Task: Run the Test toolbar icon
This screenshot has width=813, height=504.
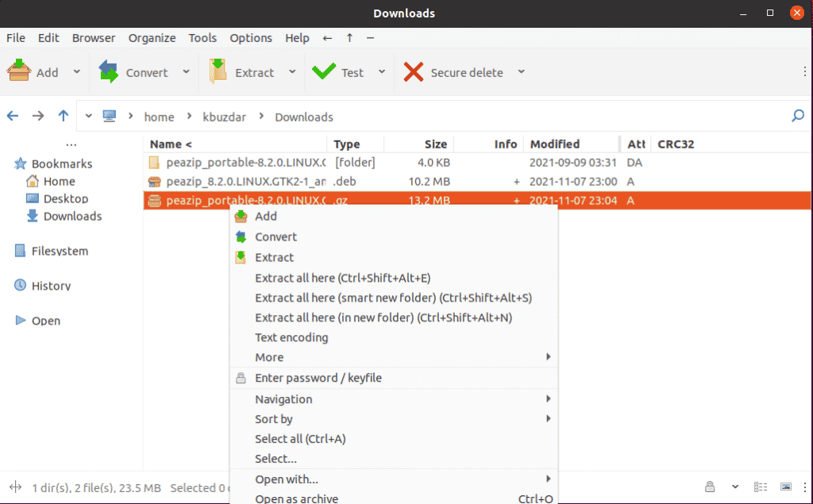Action: [326, 71]
